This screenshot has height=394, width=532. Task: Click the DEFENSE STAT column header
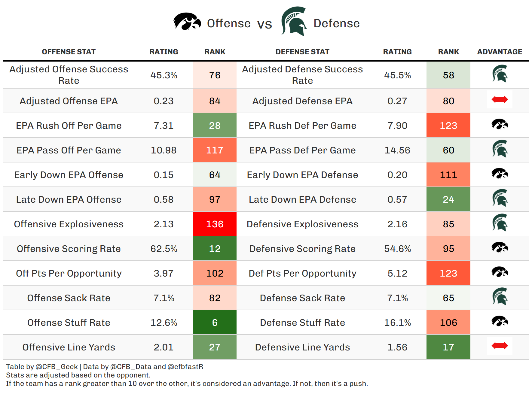(x=302, y=52)
